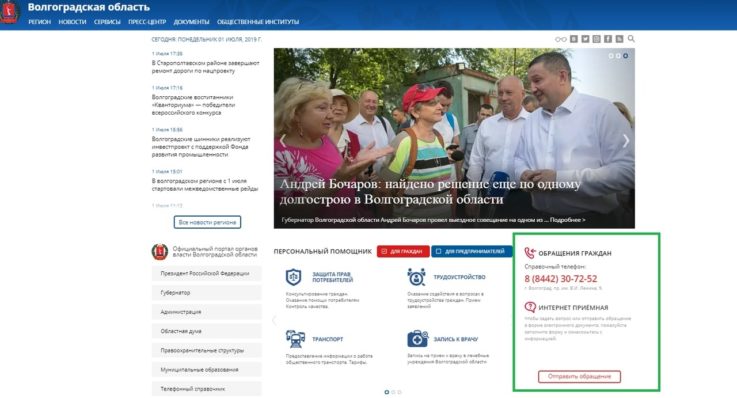
Task: Select the second slider indicator dot
Action: (x=618, y=56)
